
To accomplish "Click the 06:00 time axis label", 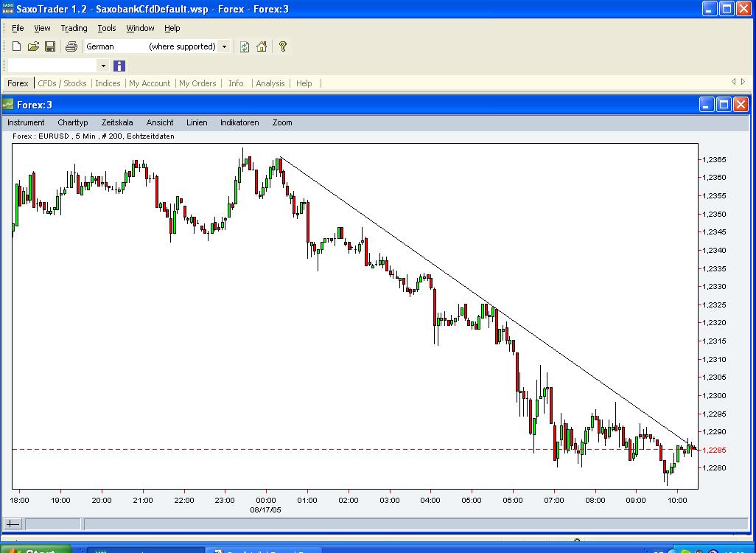I will click(x=513, y=501).
